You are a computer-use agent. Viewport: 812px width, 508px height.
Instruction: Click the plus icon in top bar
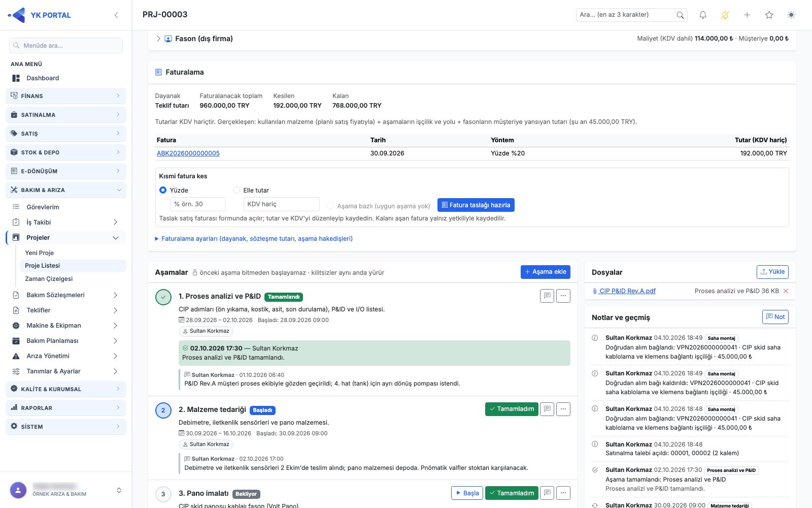pos(747,15)
